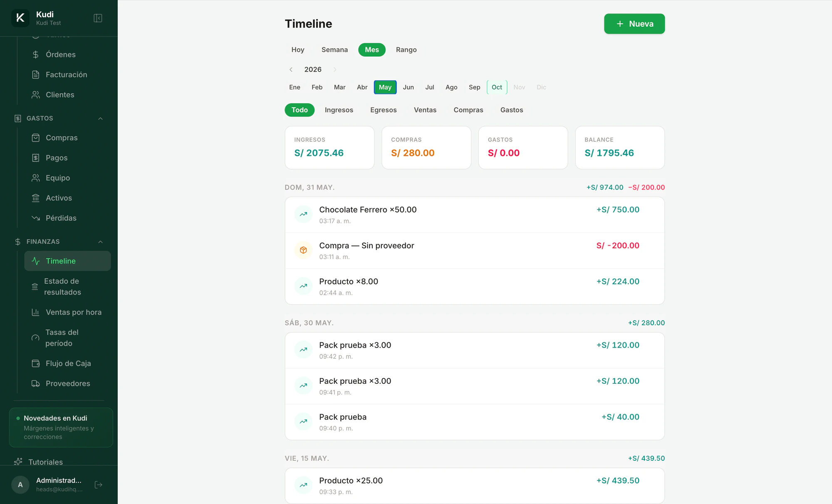832x504 pixels.
Task: Open the Producto ×25.00 transaction row
Action: 475,486
